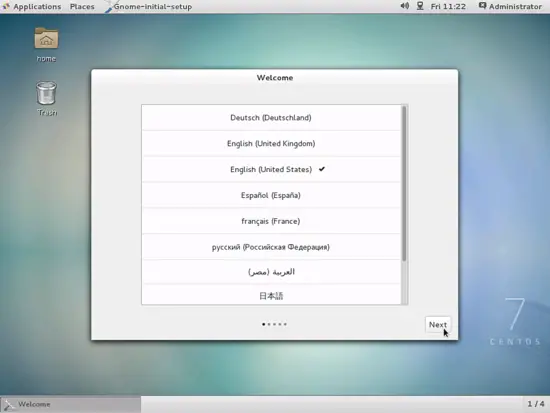Click the 1 / 4 workspace switcher
The image size is (550, 413).
(x=536, y=404)
